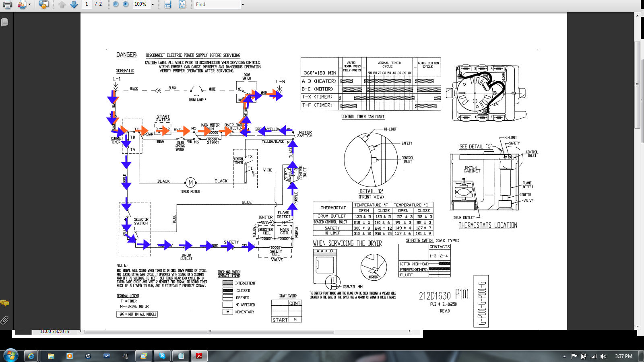644x362 pixels.
Task: Zoom out using the minus button
Action: (x=116, y=4)
